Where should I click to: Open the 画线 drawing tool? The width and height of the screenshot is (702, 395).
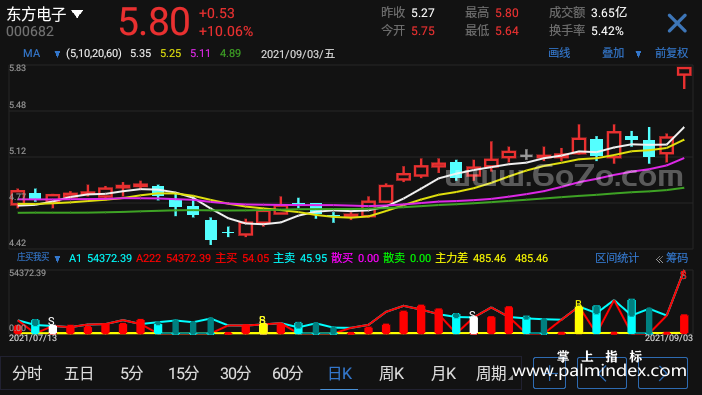click(559, 53)
